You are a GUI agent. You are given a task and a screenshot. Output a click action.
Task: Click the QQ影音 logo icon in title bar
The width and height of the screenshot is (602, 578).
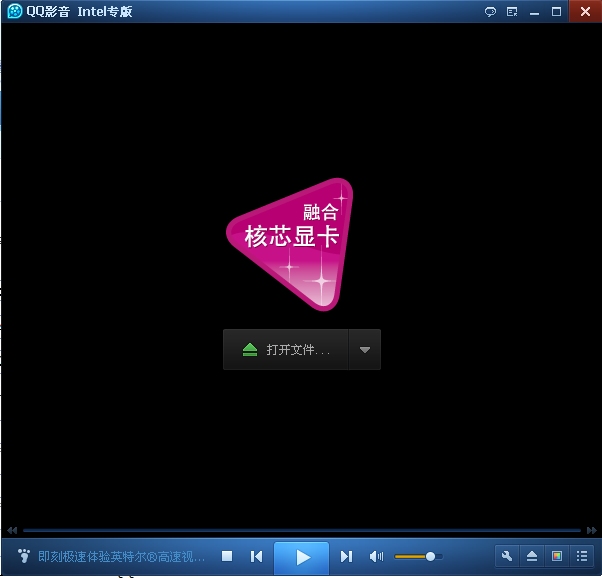(x=15, y=11)
